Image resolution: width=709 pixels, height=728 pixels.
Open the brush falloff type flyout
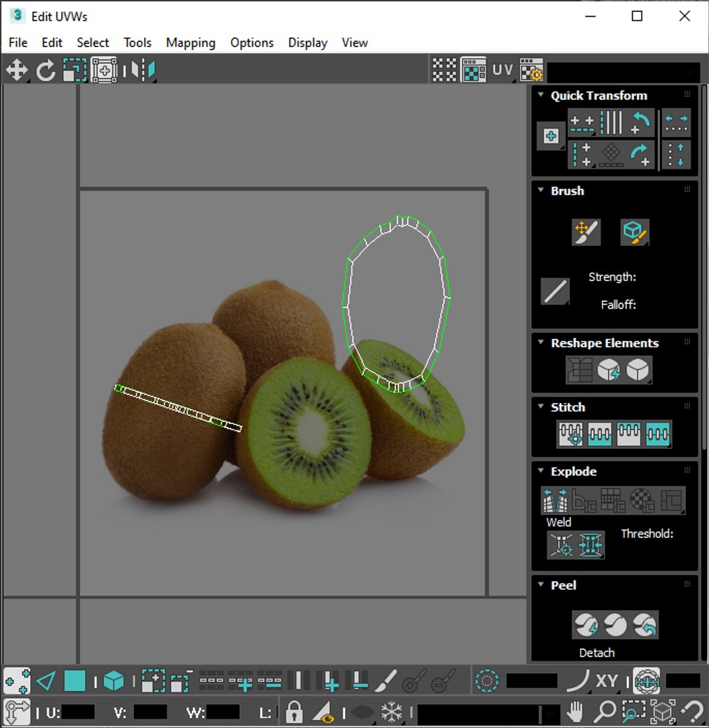(555, 292)
